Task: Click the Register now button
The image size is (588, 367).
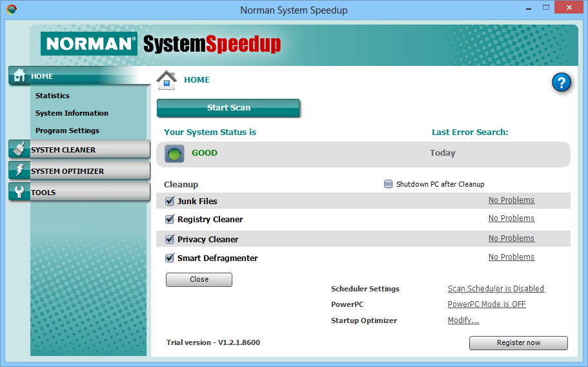Action: pyautogui.click(x=518, y=342)
